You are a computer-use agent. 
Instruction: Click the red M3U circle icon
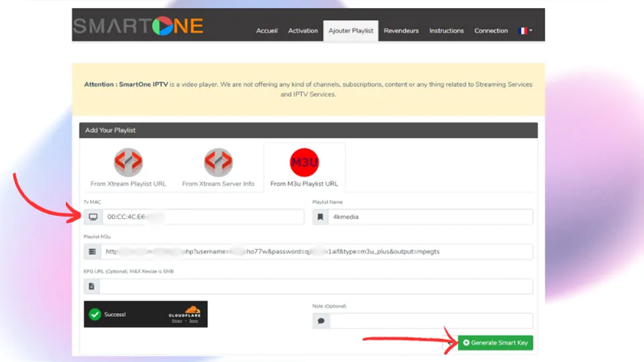click(304, 162)
